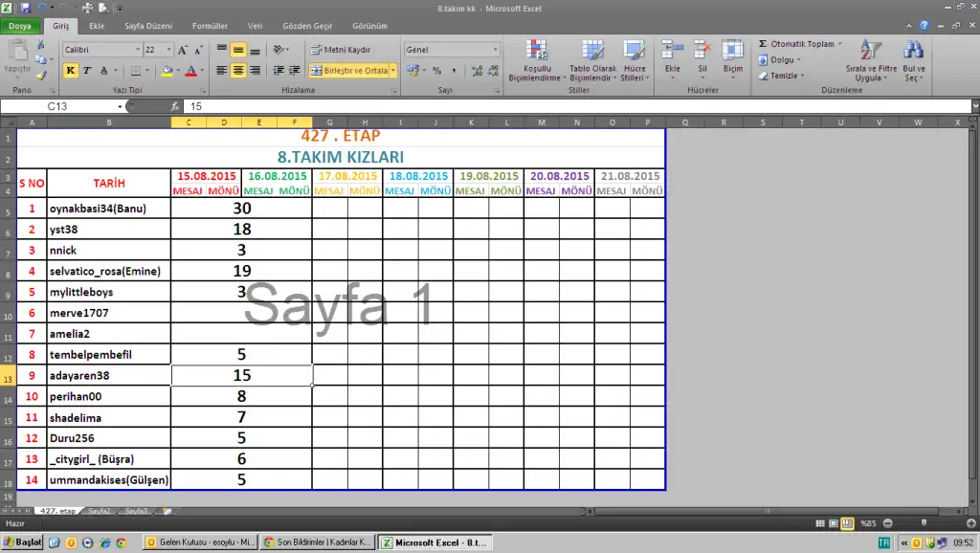Viewport: 980px width, 553px height.
Task: Click the Koşullu Biçimlendirme icon
Action: click(x=536, y=52)
